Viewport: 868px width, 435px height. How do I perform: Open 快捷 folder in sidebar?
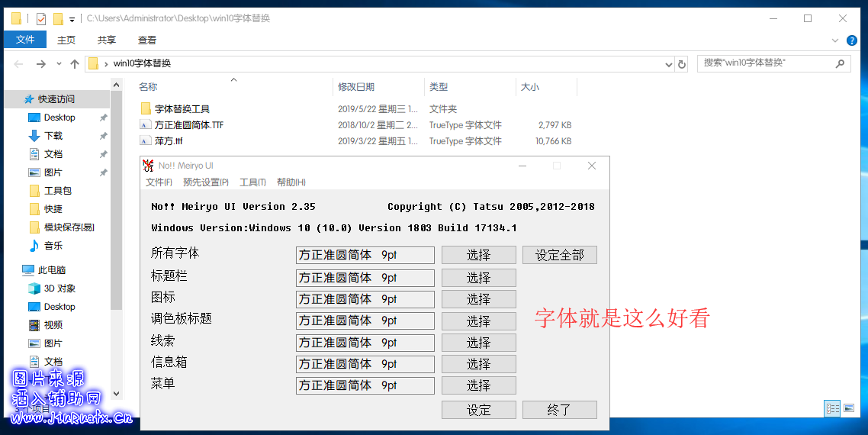pyautogui.click(x=53, y=209)
